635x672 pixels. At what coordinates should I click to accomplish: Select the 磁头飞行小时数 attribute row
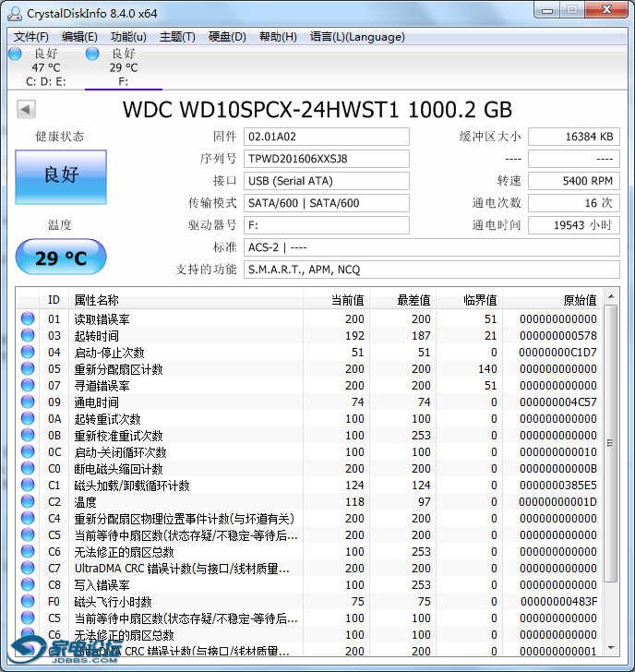[x=309, y=602]
